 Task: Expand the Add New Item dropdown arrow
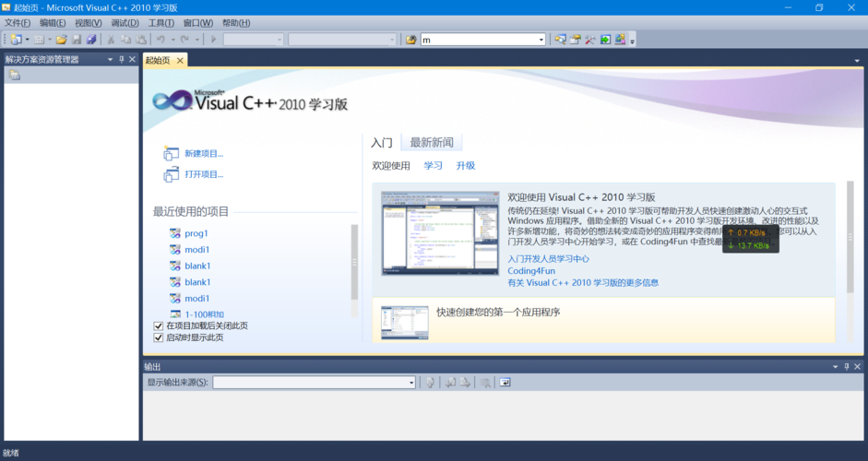point(49,40)
